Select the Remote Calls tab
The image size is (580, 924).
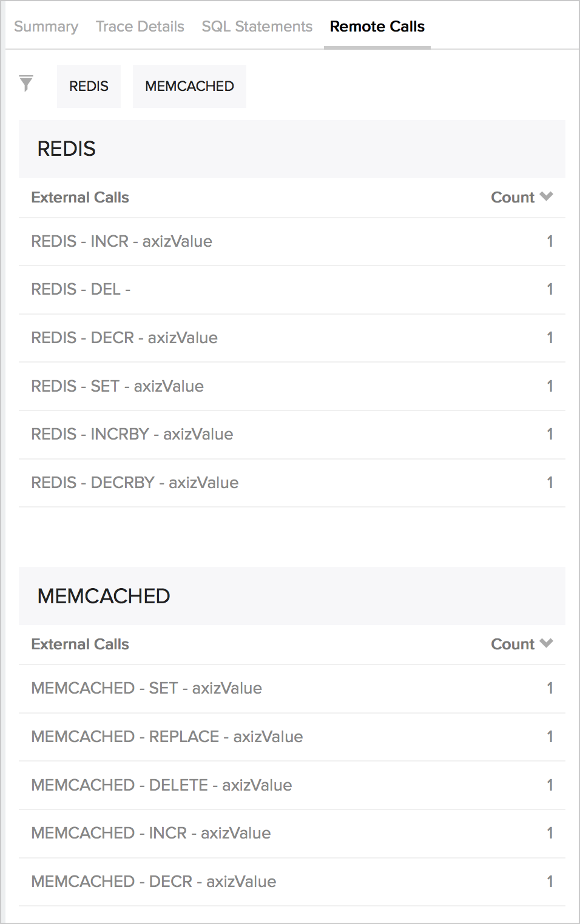377,27
